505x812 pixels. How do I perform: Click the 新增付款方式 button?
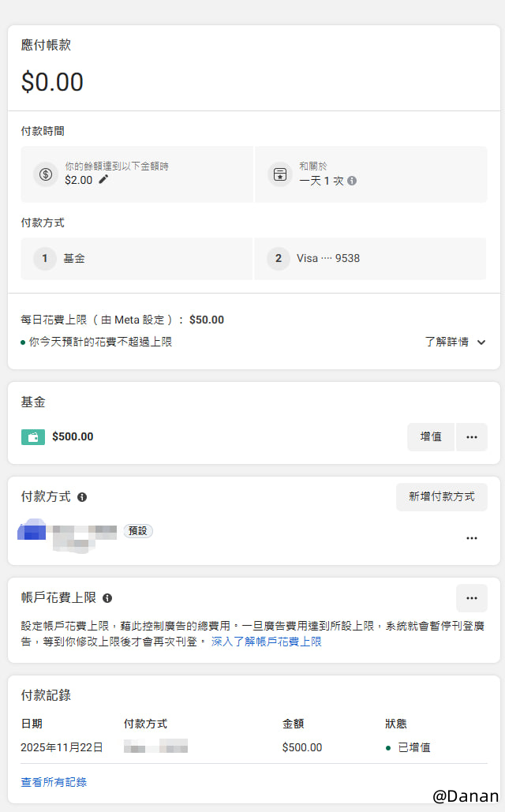441,497
